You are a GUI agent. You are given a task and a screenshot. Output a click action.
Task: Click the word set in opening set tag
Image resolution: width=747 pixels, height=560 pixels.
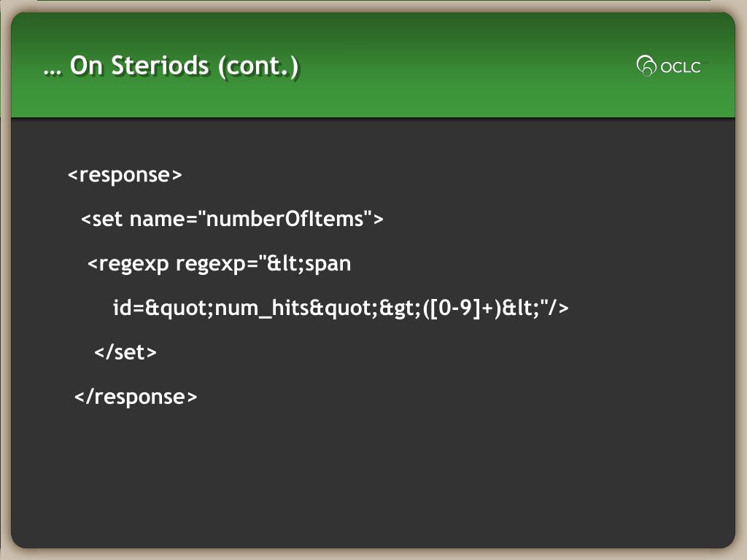tap(107, 219)
